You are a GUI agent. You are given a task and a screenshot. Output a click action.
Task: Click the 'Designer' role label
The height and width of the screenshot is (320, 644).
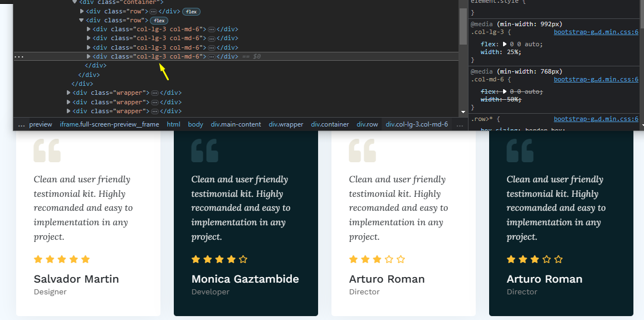[50, 292]
